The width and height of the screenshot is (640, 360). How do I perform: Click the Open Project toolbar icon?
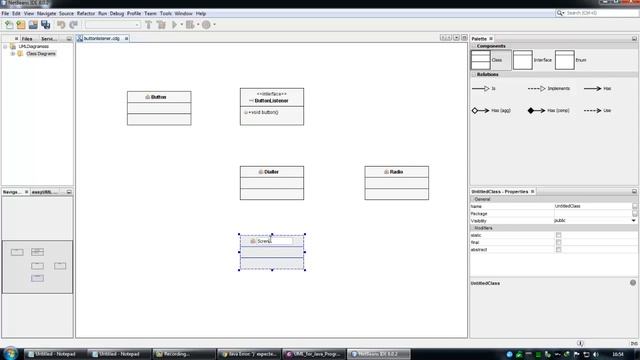pyautogui.click(x=33, y=25)
